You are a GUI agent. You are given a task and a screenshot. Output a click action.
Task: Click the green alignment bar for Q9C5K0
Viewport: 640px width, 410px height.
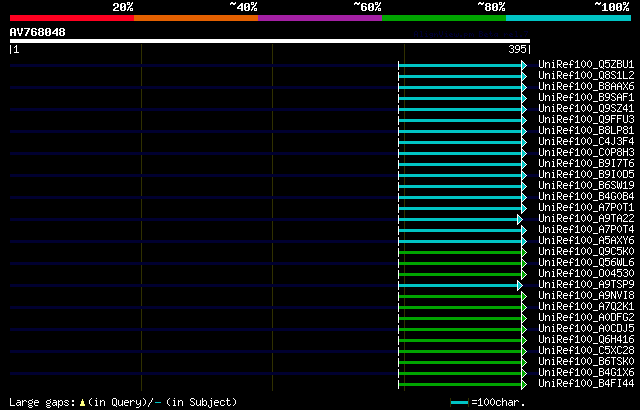[460, 253]
